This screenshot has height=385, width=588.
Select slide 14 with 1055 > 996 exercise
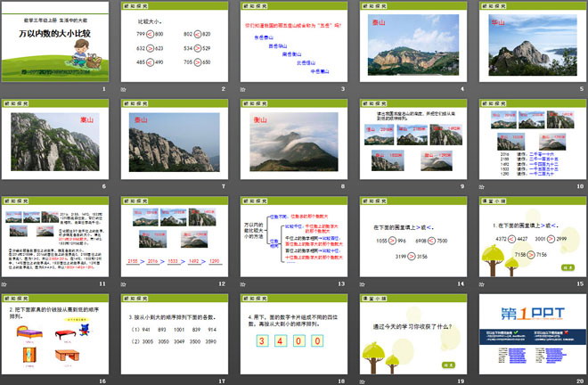coord(413,237)
